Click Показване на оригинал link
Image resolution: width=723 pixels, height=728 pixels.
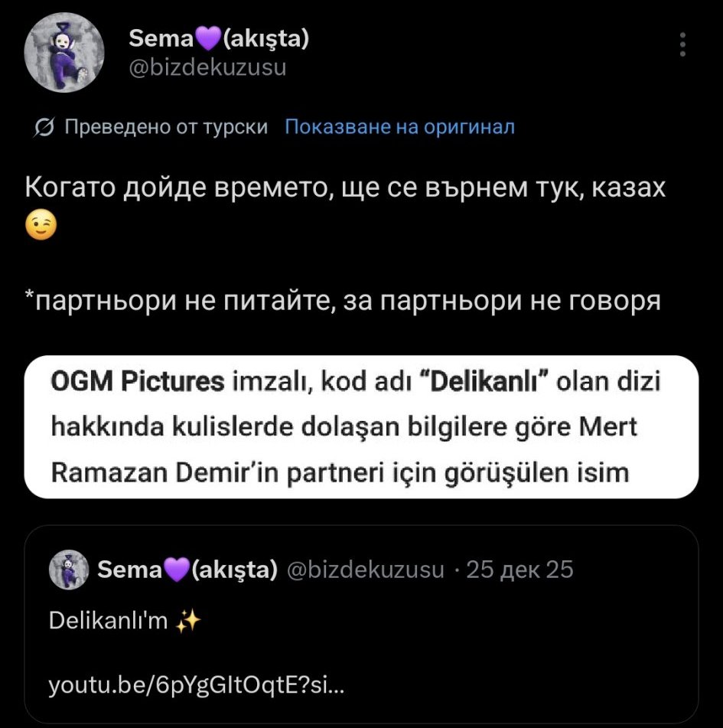tap(399, 127)
